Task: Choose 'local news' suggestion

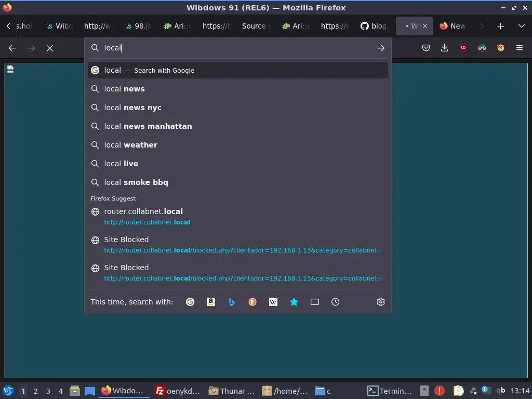Action: [238, 89]
